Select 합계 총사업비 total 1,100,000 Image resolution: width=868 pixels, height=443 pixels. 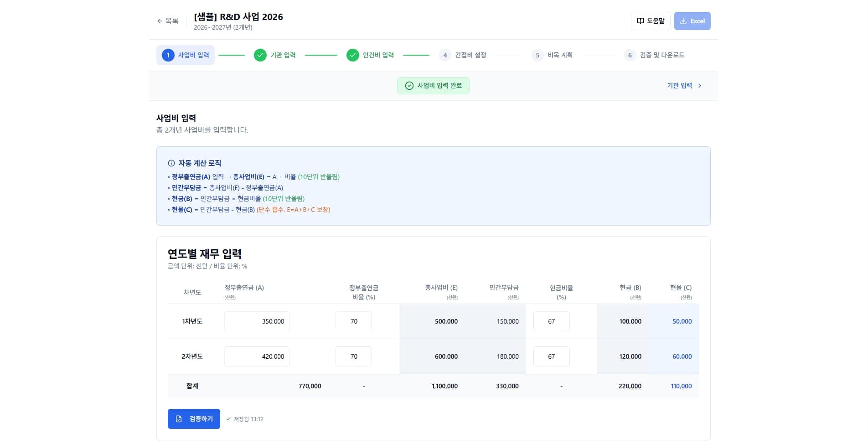coord(445,386)
